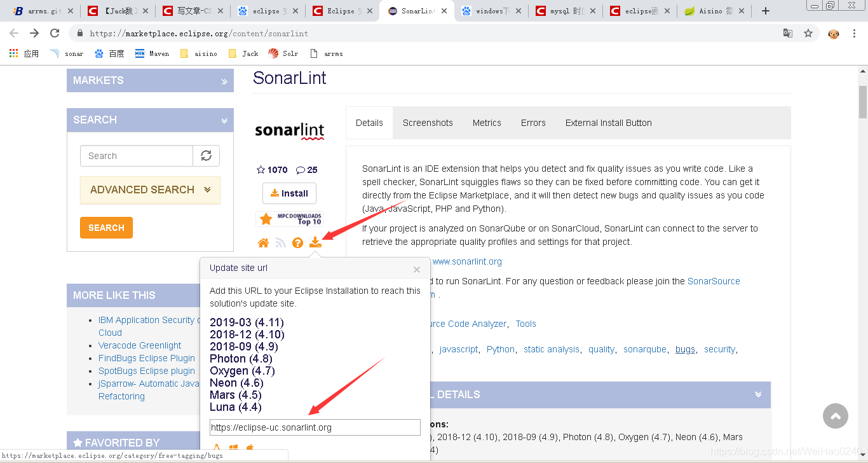868x463 pixels.
Task: Open the arrms bookmark
Action: [x=326, y=53]
